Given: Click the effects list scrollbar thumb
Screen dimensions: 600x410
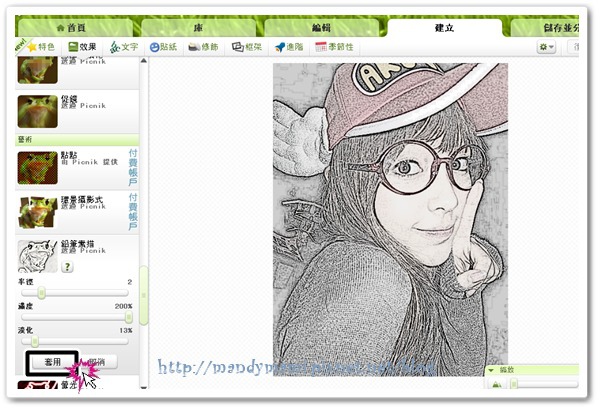Looking at the screenshot, I should pos(144,296).
